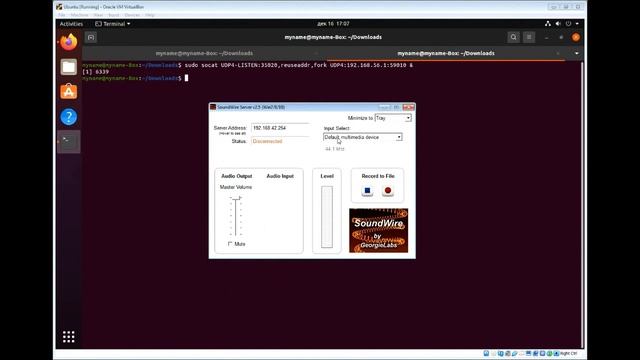Viewport: 640px width, 360px height.
Task: Click the SoundWire GeorgieLabs logo
Action: point(378,230)
